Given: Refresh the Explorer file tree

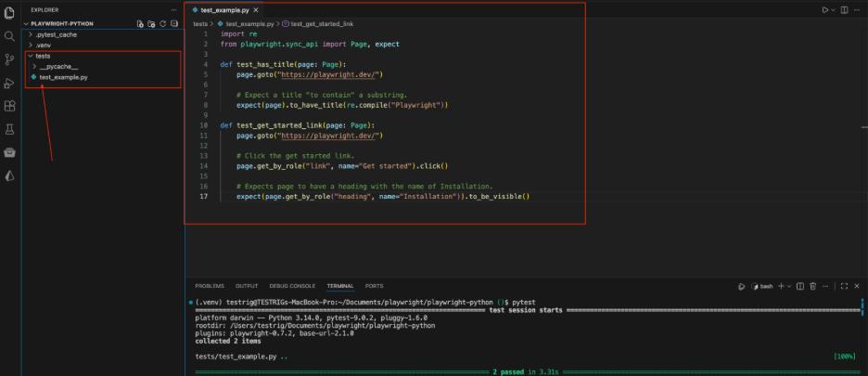Looking at the screenshot, I should (162, 23).
